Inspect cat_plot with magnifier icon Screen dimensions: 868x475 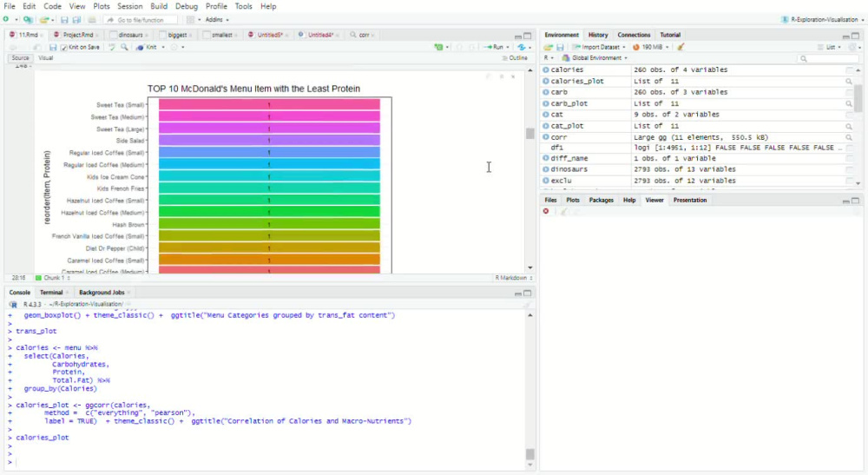[x=849, y=126]
